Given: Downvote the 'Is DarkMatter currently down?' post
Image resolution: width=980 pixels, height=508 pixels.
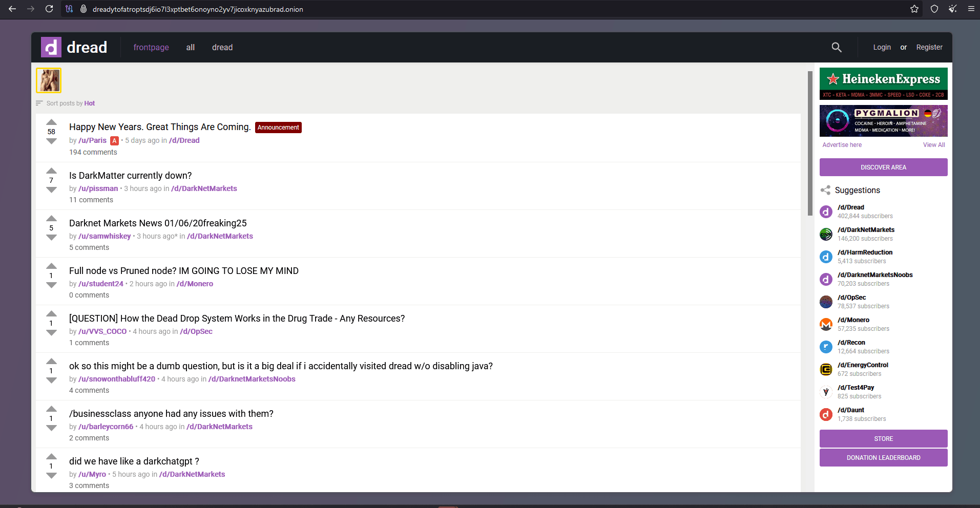Looking at the screenshot, I should click(x=51, y=190).
